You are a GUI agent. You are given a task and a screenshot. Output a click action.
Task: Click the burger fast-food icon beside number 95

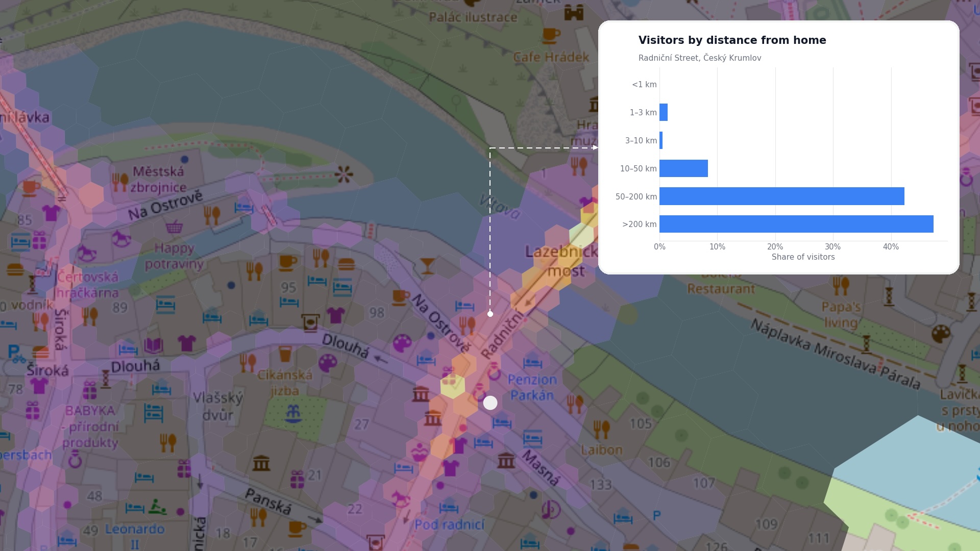(346, 264)
